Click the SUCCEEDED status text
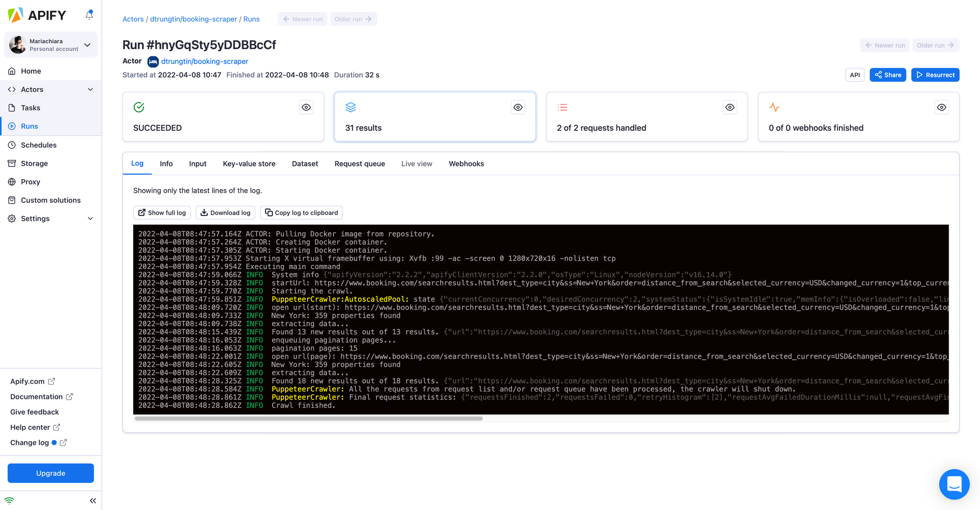 pyautogui.click(x=157, y=128)
